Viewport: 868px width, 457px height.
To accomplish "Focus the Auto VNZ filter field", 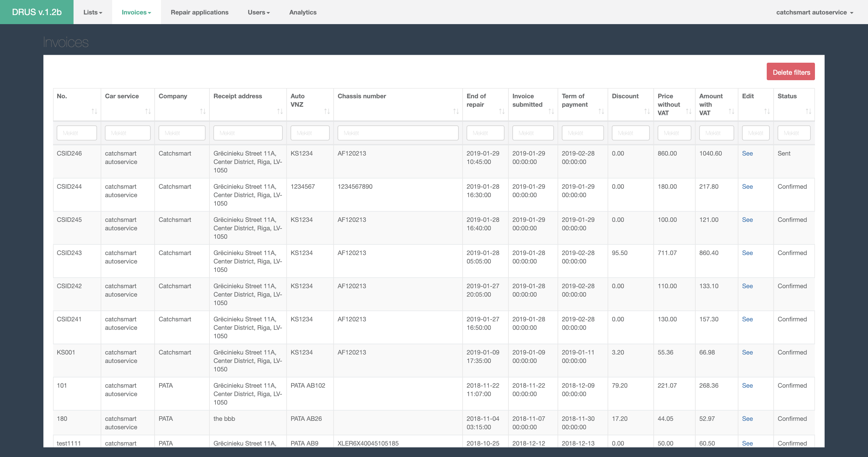I will pyautogui.click(x=310, y=133).
